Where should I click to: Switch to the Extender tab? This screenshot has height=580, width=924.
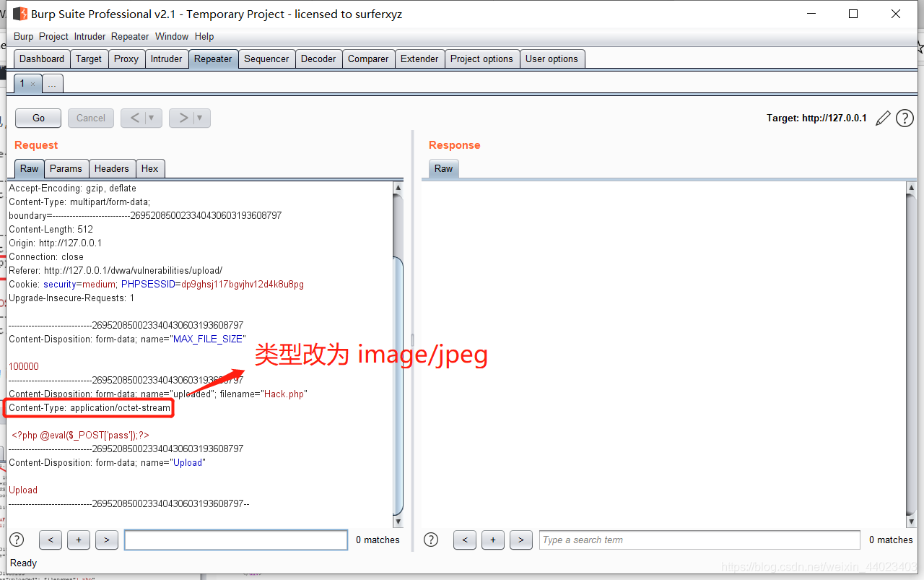pyautogui.click(x=419, y=59)
